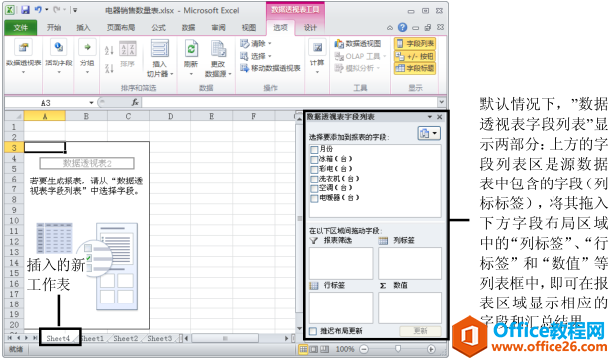Click the 更新 button in the field list

421,331
